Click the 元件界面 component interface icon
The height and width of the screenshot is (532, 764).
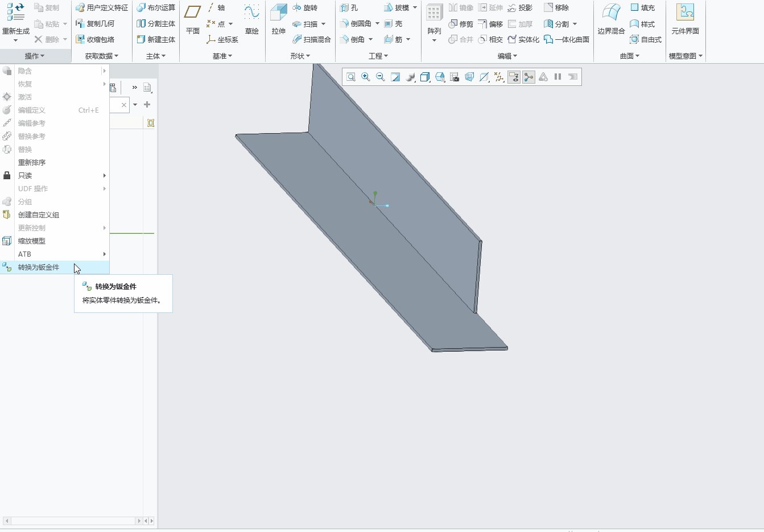pyautogui.click(x=685, y=13)
